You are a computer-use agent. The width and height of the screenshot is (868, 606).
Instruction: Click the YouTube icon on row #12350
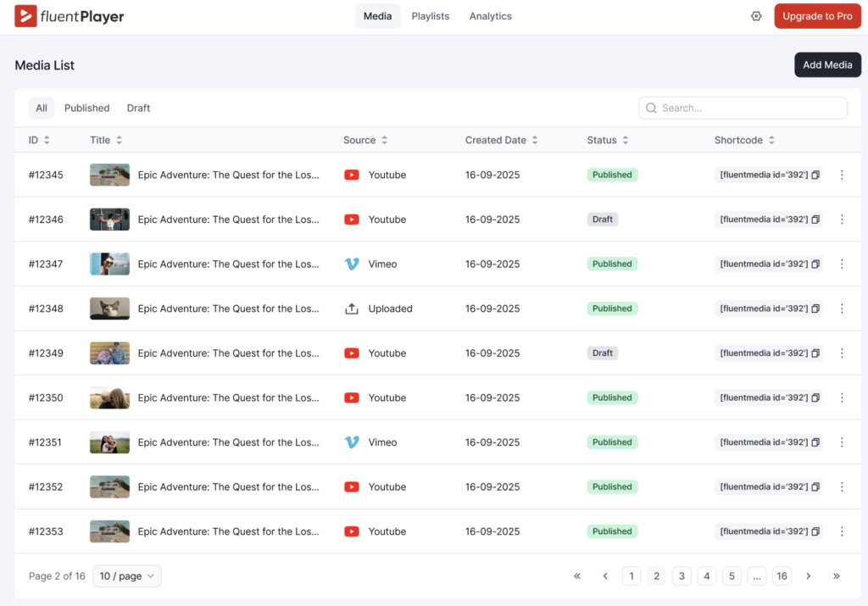tap(352, 398)
